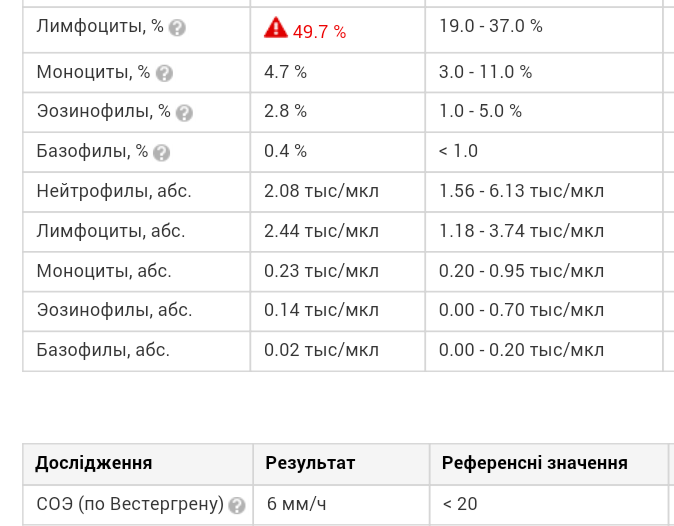Click the Результат column header
The height and width of the screenshot is (526, 674).
tap(310, 463)
